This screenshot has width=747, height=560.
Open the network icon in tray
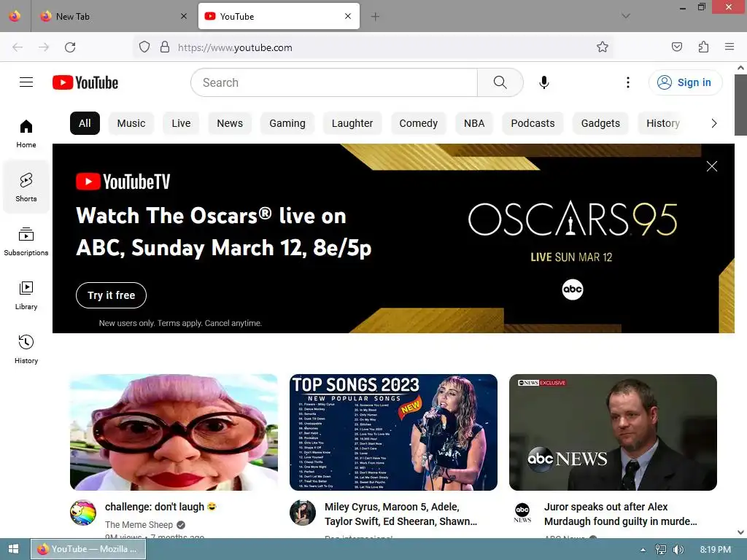click(x=661, y=550)
